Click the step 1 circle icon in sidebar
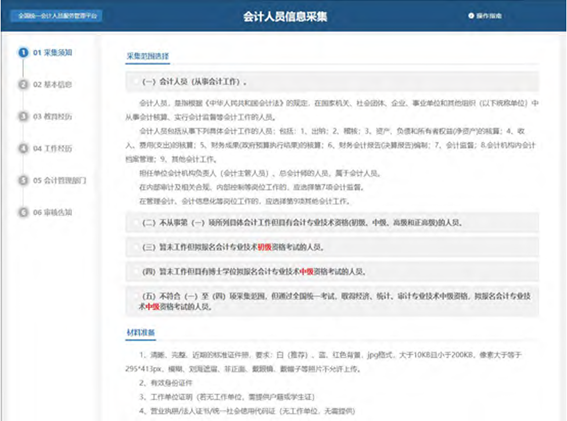567x421 pixels. pyautogui.click(x=23, y=52)
